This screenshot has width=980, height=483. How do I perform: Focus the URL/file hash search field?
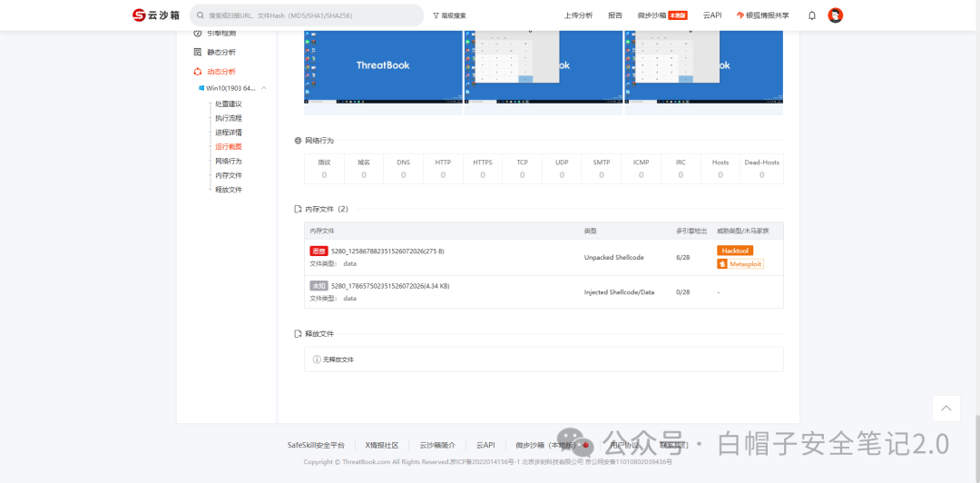pyautogui.click(x=307, y=15)
